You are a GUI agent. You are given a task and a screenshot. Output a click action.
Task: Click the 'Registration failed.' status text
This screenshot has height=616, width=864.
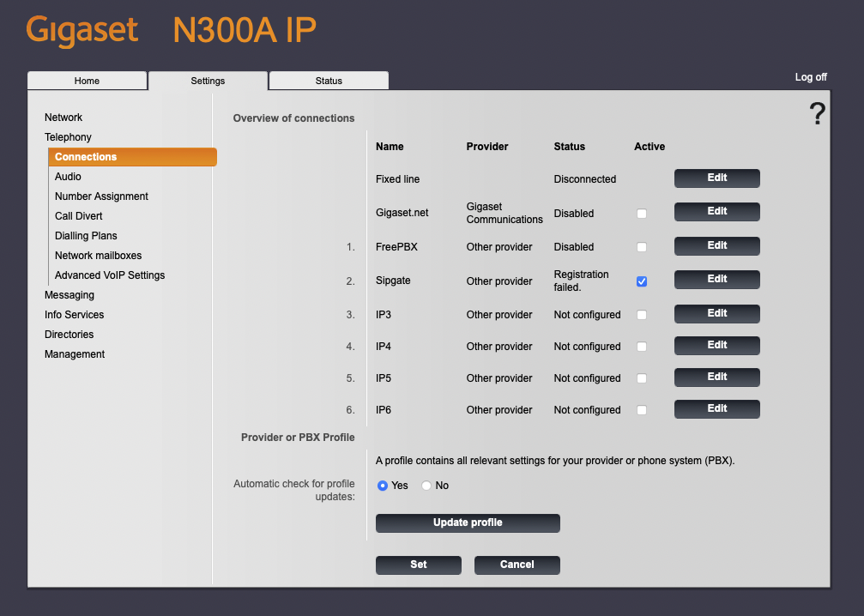click(x=582, y=281)
